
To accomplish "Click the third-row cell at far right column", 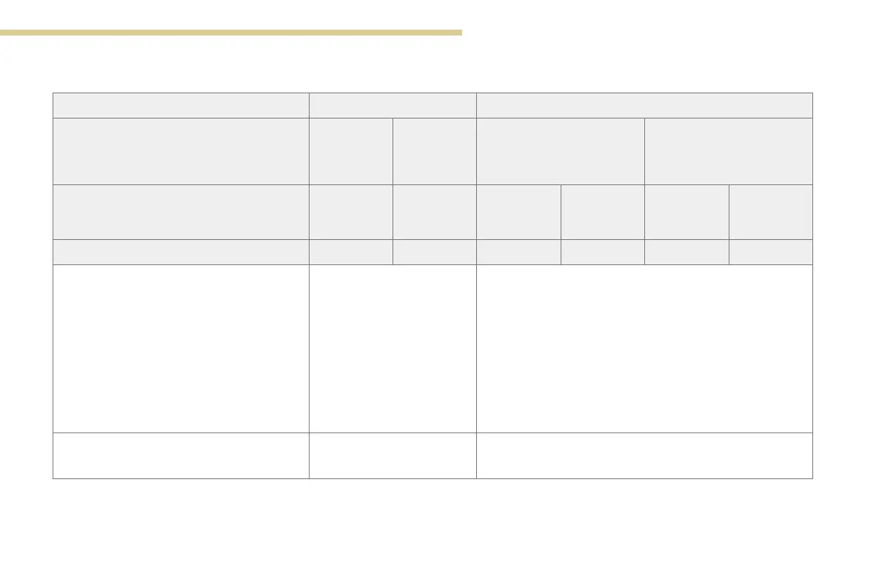I will coord(771,212).
